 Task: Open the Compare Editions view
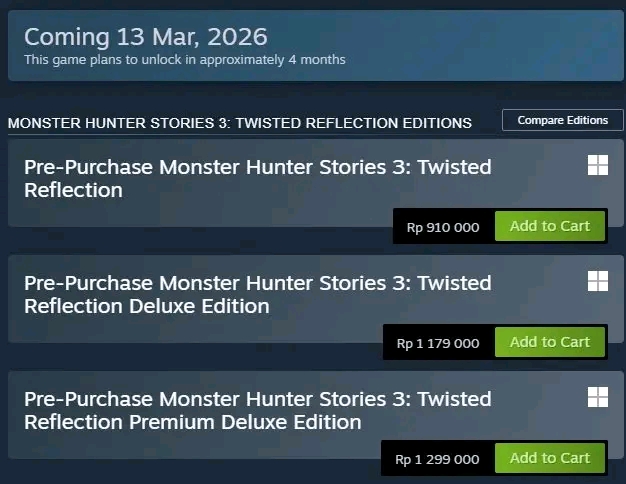point(562,120)
